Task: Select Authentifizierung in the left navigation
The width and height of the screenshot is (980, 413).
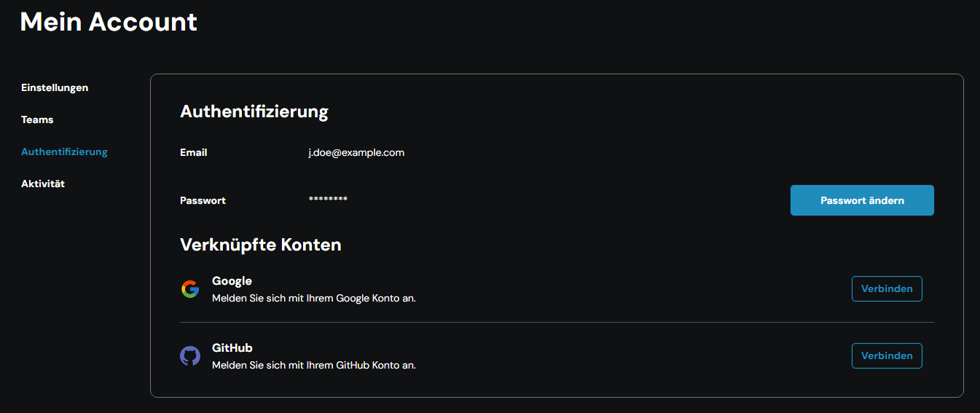Action: point(64,152)
